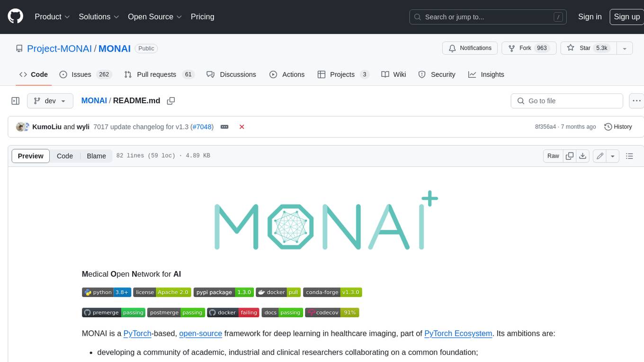Open the Projects tab
This screenshot has width=644, height=362.
[343, 74]
